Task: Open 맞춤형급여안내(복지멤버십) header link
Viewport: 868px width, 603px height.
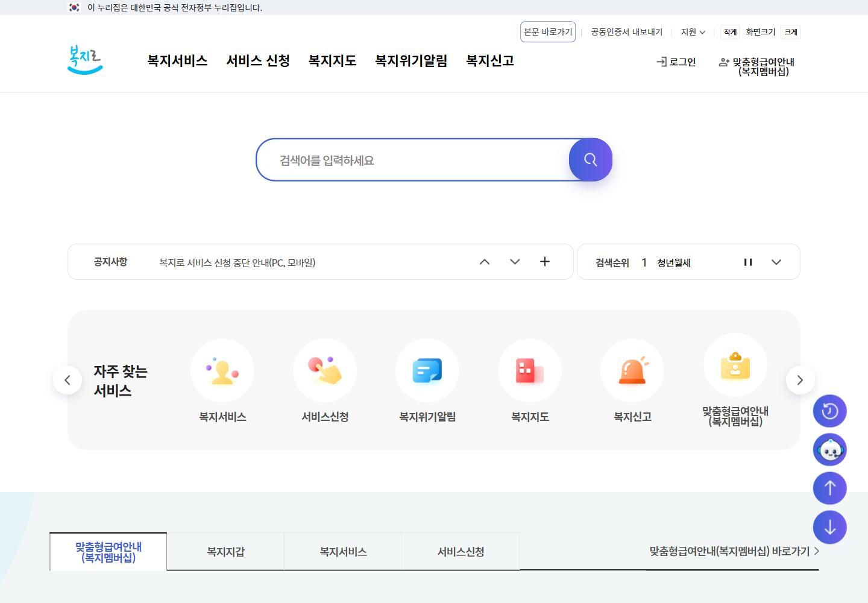Action: click(757, 67)
